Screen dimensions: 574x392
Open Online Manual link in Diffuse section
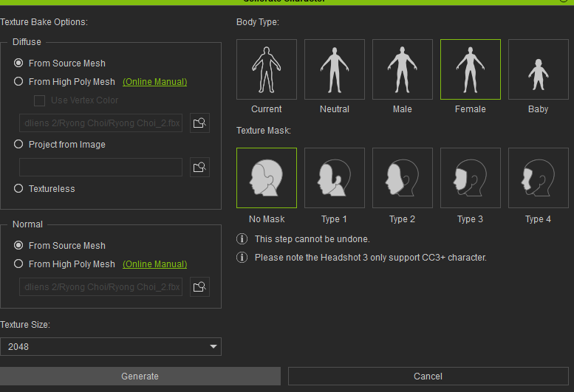[155, 82]
